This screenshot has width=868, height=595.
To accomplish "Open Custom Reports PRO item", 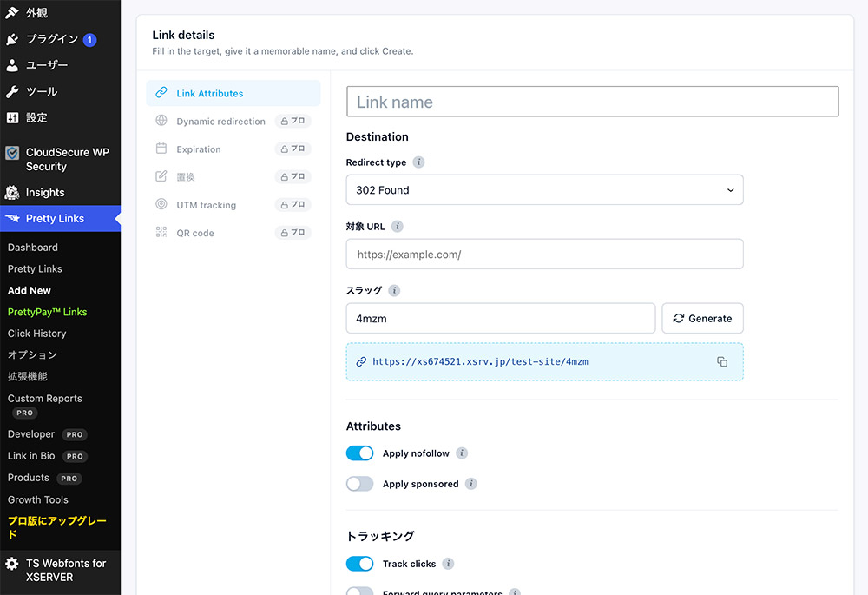I will (45, 405).
